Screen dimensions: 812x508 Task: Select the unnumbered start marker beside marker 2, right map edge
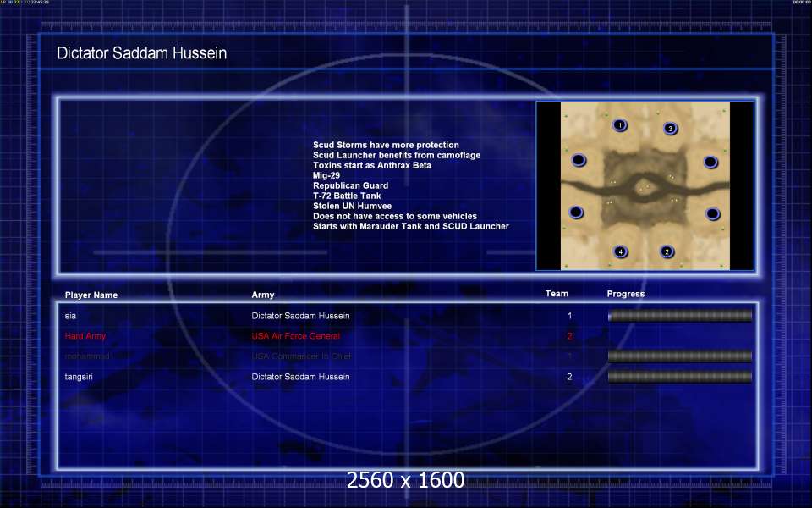click(x=712, y=213)
